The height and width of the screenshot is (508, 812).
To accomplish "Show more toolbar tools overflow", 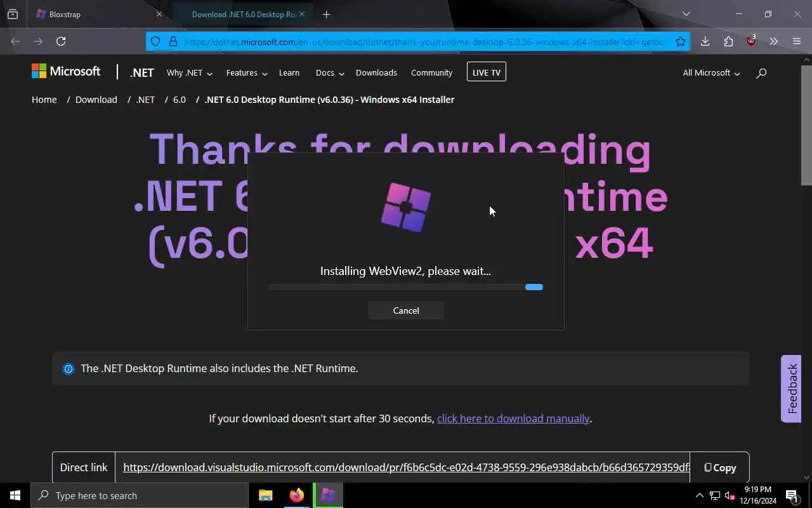I will pyautogui.click(x=773, y=41).
